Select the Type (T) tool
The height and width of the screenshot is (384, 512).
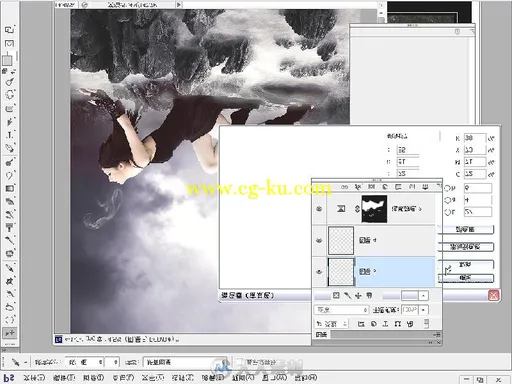click(9, 135)
